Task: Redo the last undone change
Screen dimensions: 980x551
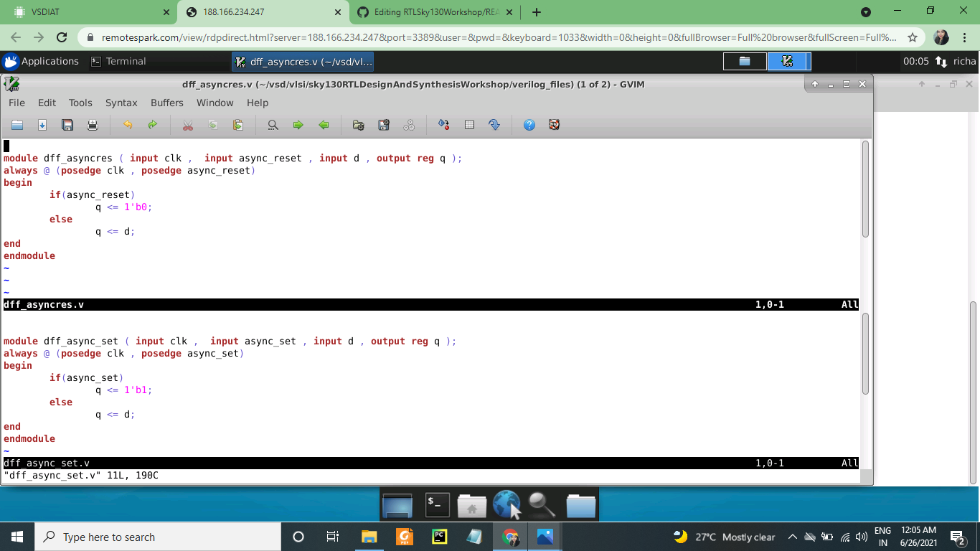Action: 152,125
